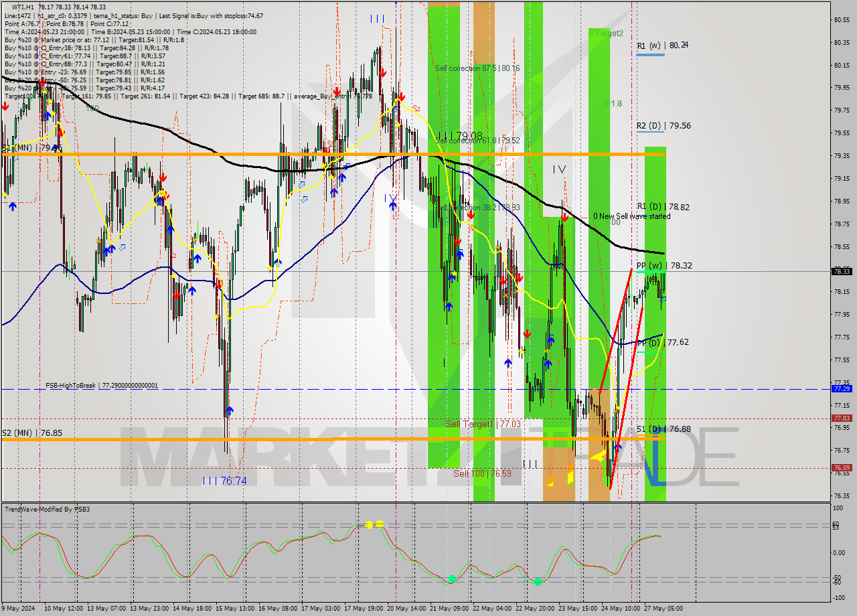Click the current price tag 78.33 on axis
The width and height of the screenshot is (857, 616).
pyautogui.click(x=842, y=271)
